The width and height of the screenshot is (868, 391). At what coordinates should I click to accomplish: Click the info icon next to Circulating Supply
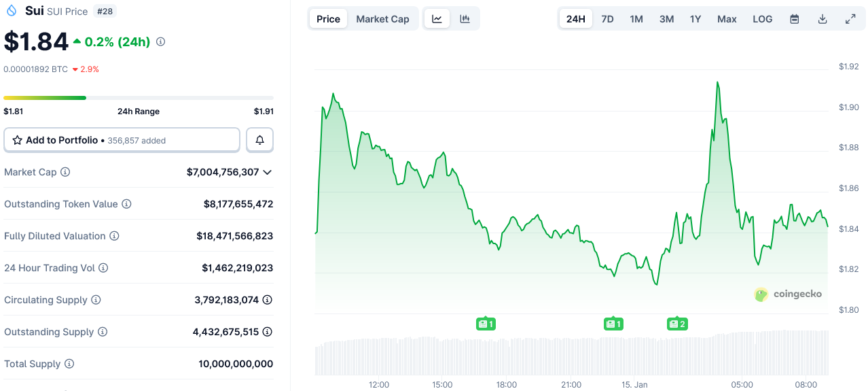point(96,300)
